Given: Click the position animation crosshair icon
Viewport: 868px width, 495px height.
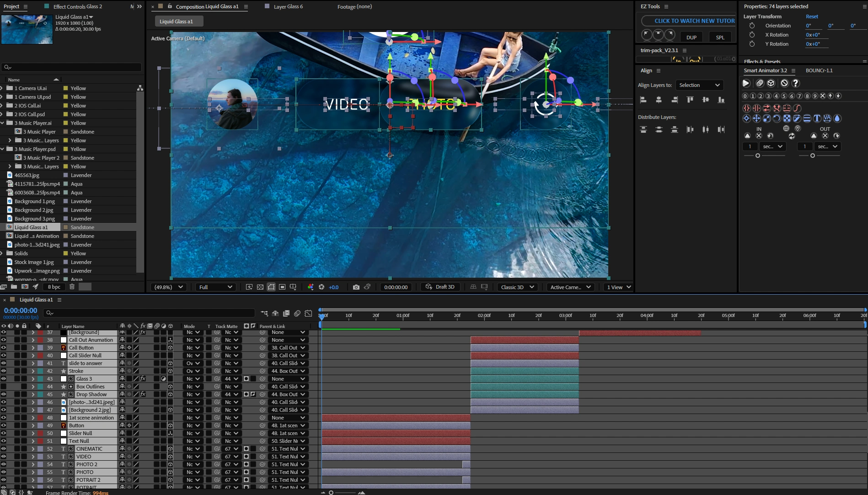Looking at the screenshot, I should (x=746, y=118).
